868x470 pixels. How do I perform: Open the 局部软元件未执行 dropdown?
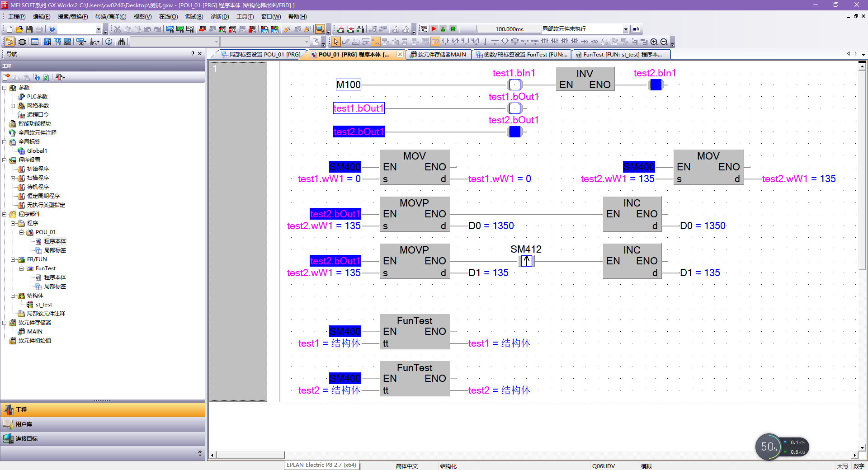tap(626, 29)
